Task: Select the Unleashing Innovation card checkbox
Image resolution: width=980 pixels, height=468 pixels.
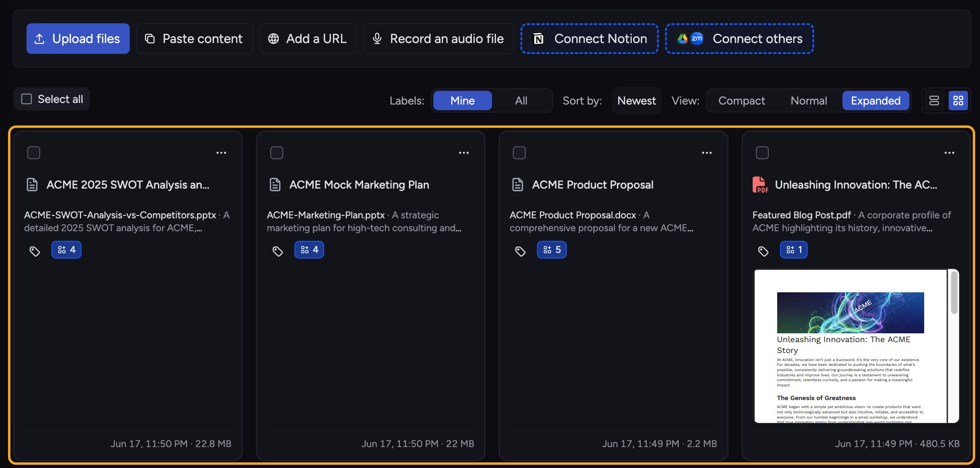Action: [762, 153]
